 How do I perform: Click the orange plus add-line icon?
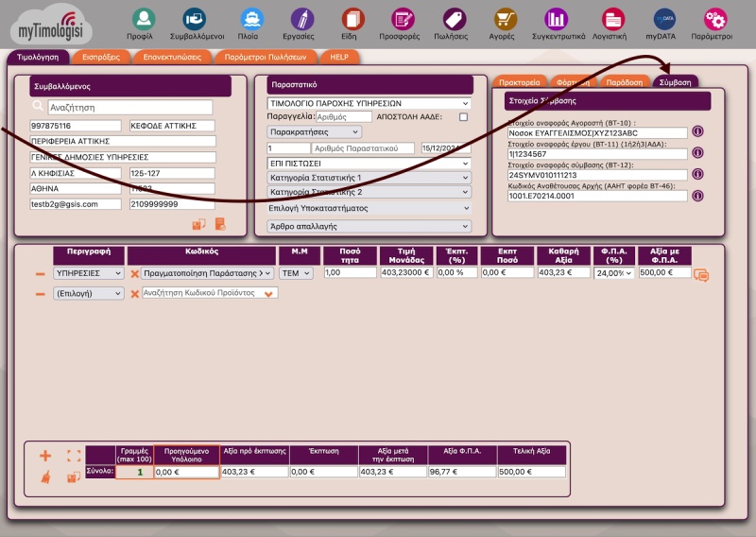click(45, 455)
